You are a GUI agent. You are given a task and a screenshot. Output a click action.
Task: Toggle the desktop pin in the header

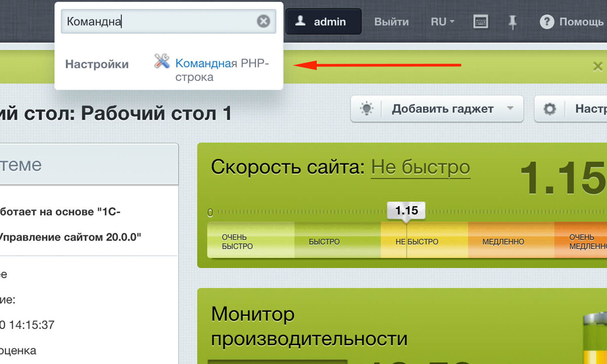(512, 21)
